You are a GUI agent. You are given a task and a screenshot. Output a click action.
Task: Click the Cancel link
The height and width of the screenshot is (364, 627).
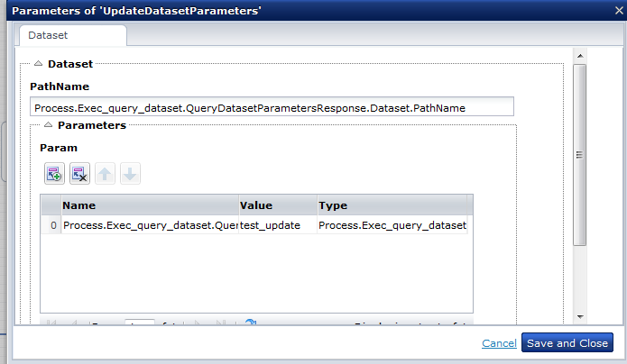click(499, 343)
